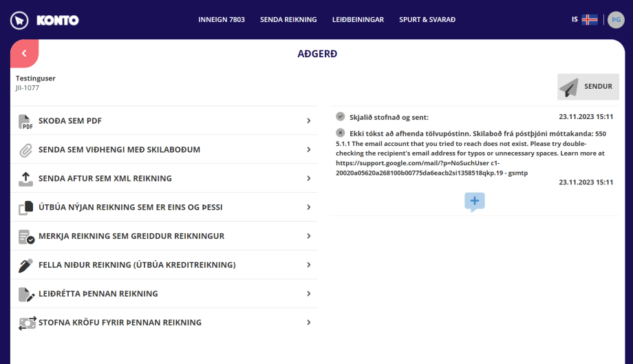Expand Leiðrétta þennan reikning chevron
This screenshot has height=364, width=633.
(309, 294)
